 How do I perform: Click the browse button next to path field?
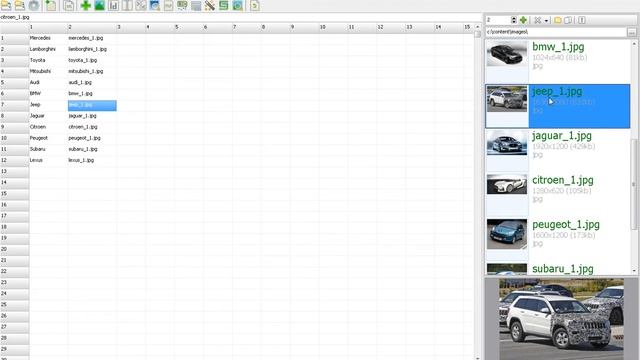pos(631,32)
